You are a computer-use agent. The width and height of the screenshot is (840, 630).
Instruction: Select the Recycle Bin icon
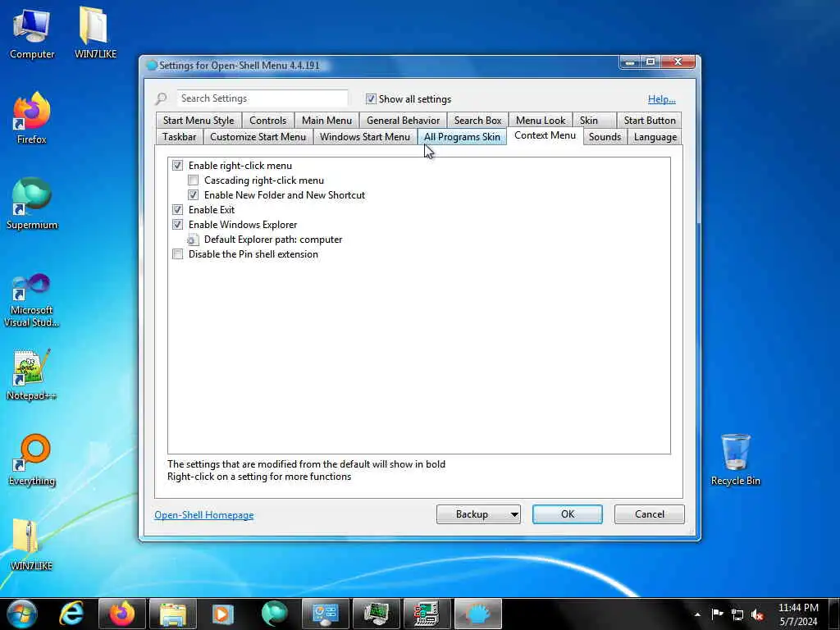[736, 460]
